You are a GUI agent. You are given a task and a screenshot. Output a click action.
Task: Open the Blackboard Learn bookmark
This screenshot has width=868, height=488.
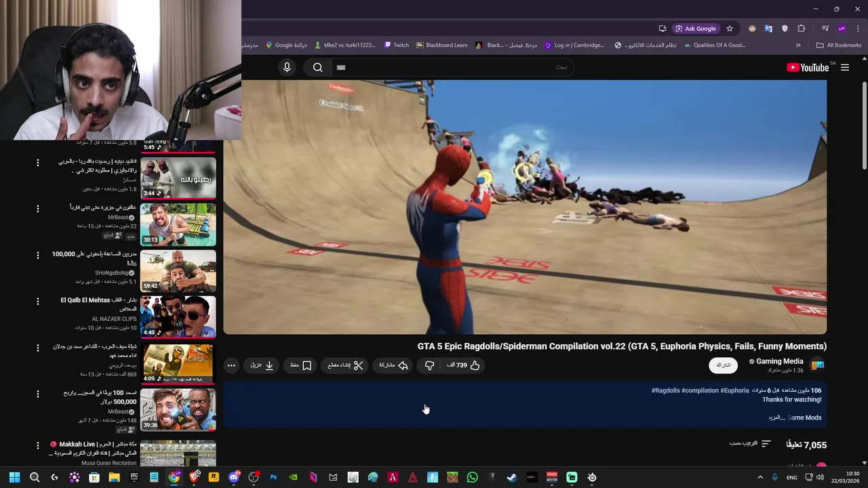[x=442, y=45]
